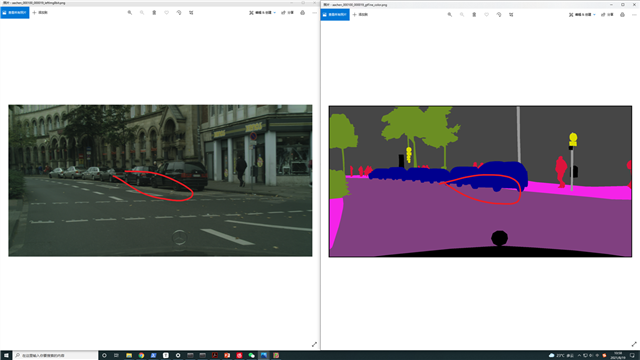
Task: Toggle fullscreen on the right segmentation image
Action: click(x=634, y=344)
